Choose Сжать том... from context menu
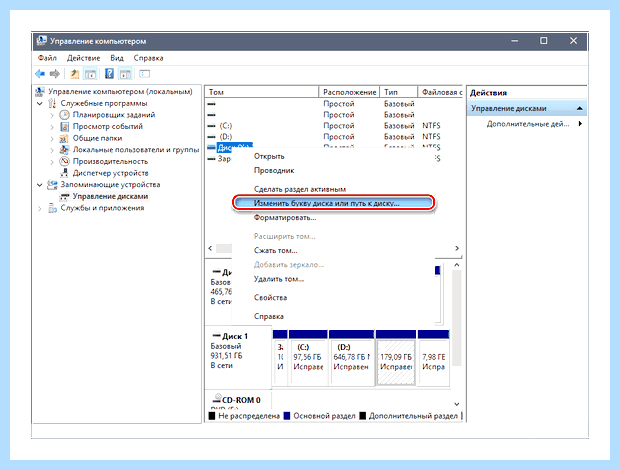 click(x=333, y=250)
